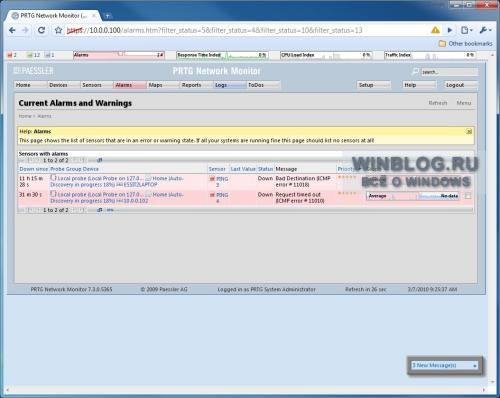
Task: Close the yellow Alarms help box
Action: (x=469, y=132)
